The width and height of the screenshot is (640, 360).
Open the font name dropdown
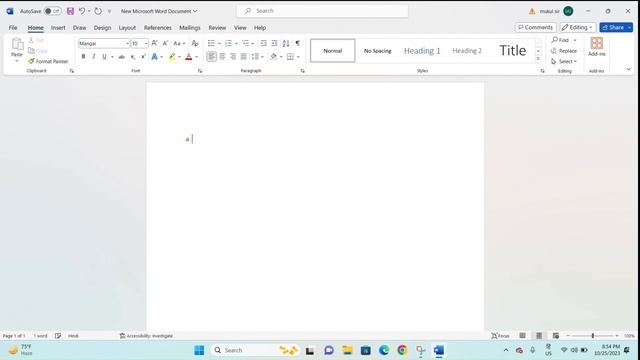tap(127, 43)
